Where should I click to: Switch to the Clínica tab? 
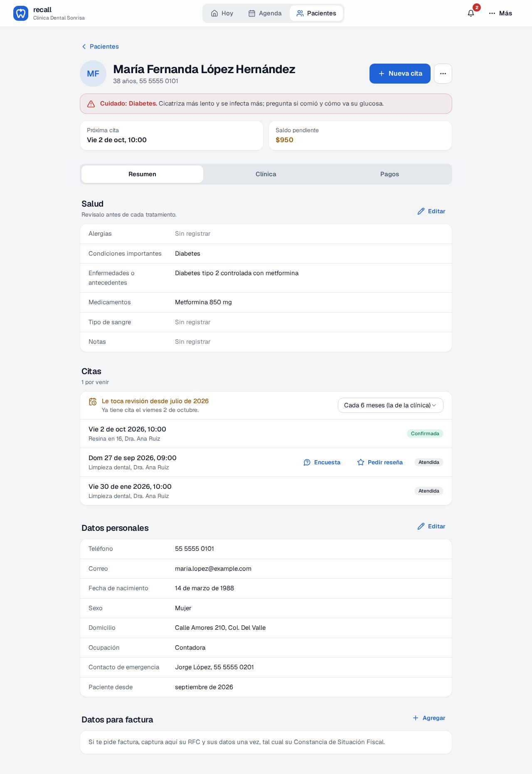point(266,174)
